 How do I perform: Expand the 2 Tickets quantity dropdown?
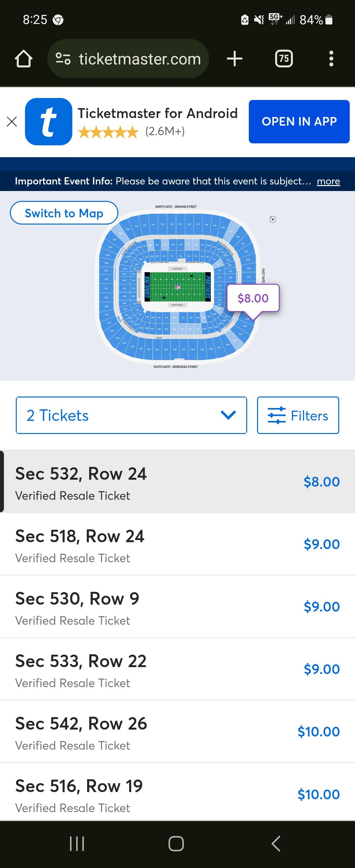click(x=131, y=415)
